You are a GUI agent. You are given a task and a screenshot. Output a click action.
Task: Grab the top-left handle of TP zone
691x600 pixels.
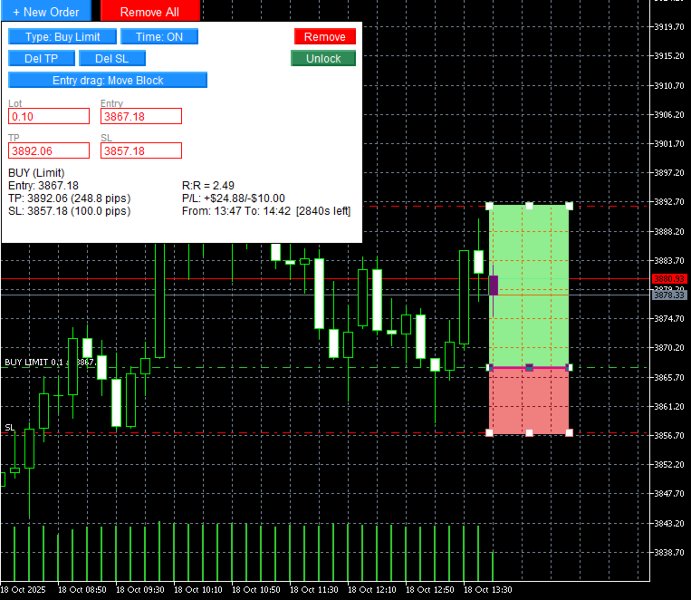[x=489, y=206]
